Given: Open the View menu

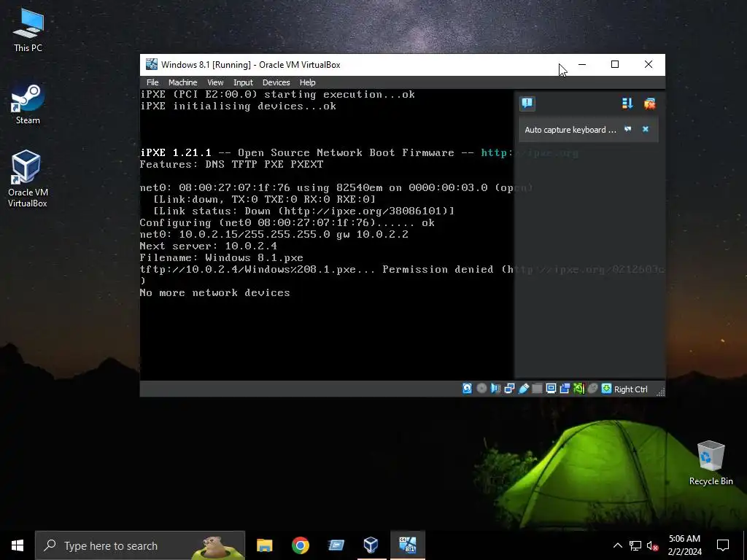Looking at the screenshot, I should coord(215,82).
